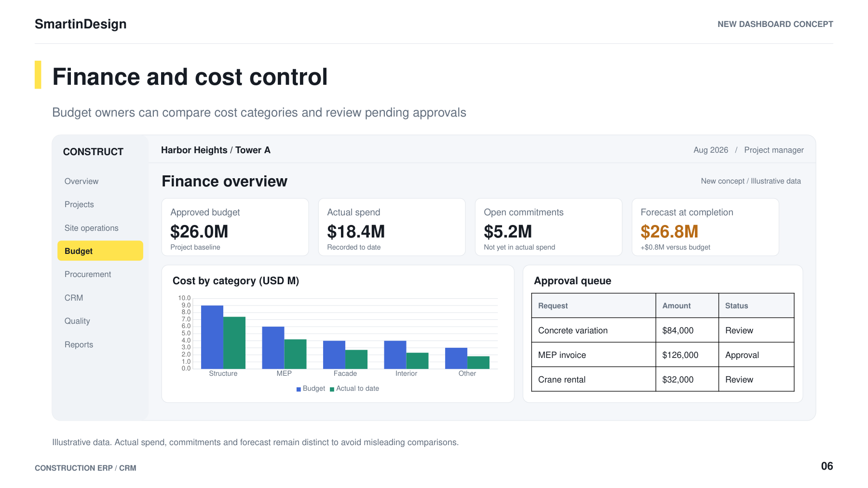
Task: Click the Interior budget blue bar
Action: (395, 355)
